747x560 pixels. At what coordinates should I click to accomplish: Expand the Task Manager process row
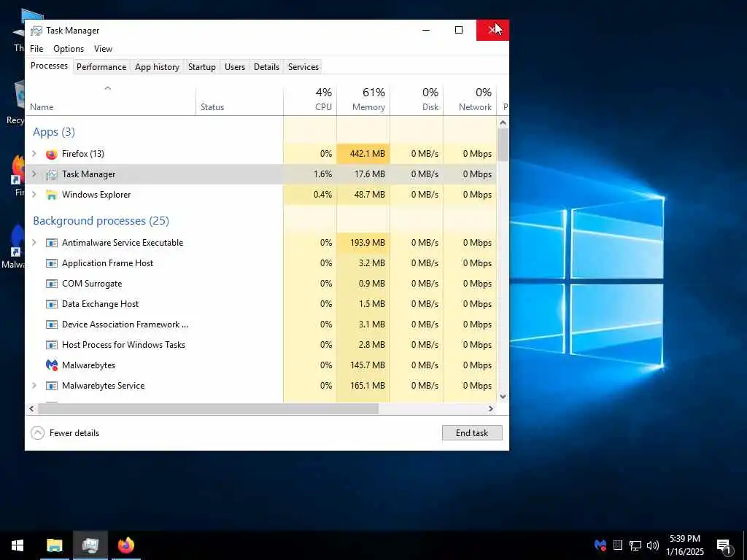tap(34, 174)
